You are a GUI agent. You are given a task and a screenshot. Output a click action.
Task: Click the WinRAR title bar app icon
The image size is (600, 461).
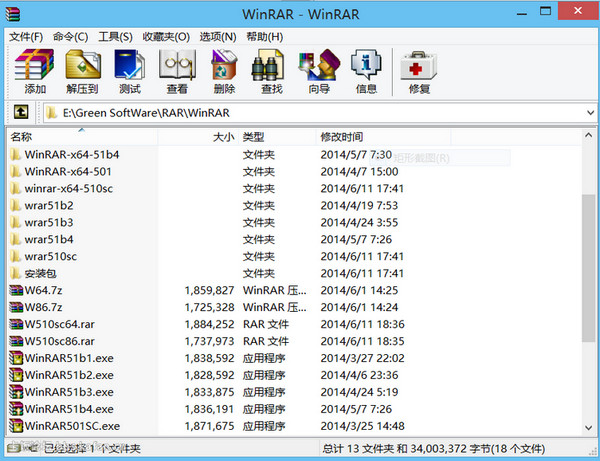click(12, 13)
